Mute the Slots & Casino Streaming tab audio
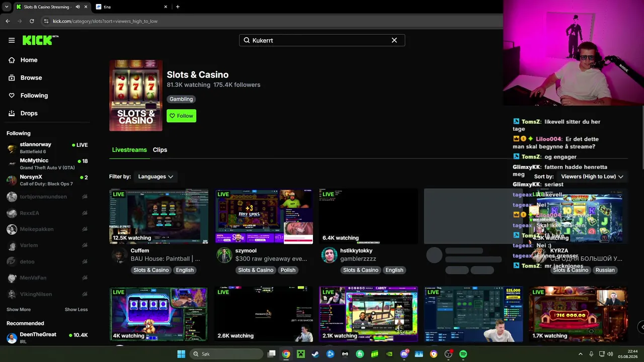 click(77, 7)
